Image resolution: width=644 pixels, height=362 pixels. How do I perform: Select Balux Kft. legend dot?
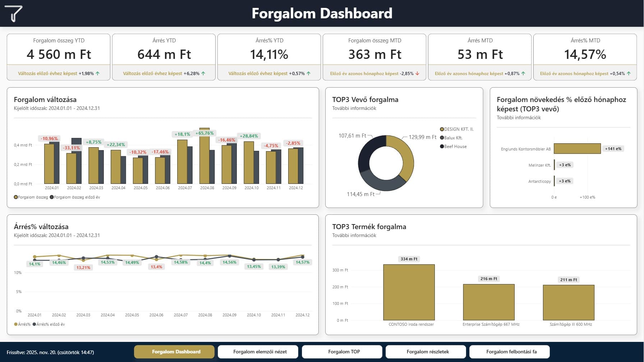[442, 138]
